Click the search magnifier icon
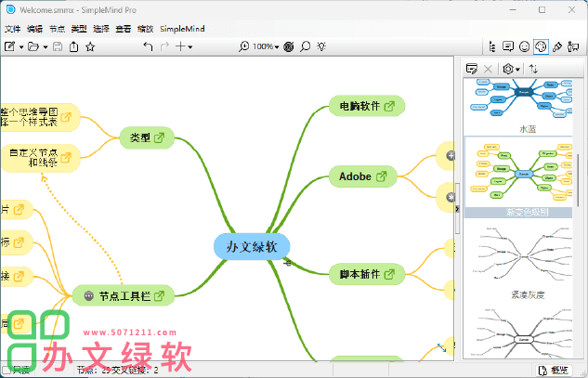The height and width of the screenshot is (378, 588). (306, 46)
